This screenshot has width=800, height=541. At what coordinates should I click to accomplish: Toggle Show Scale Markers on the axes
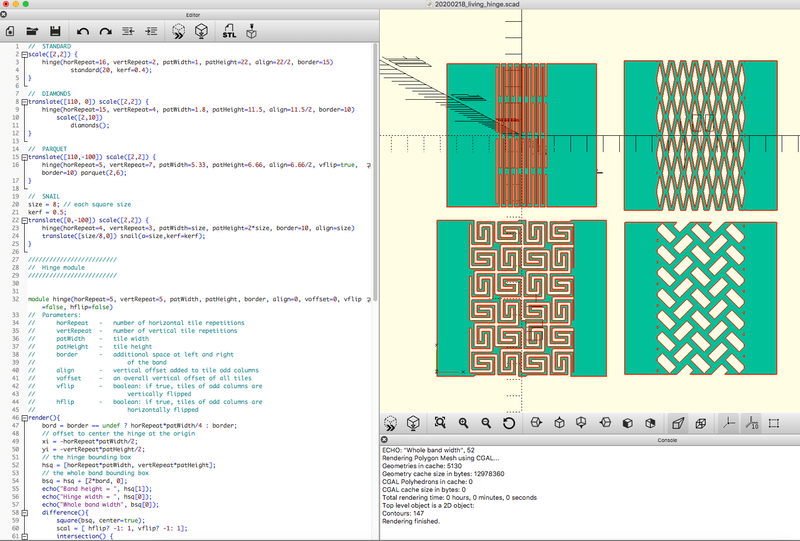pyautogui.click(x=750, y=424)
